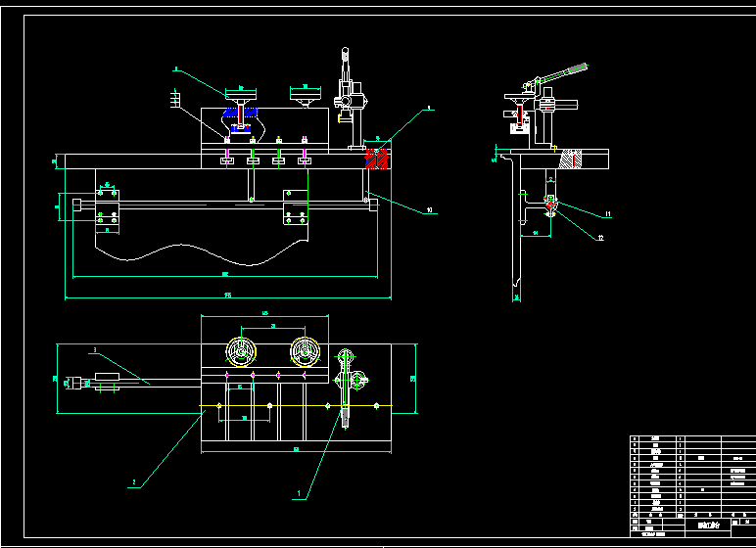Click the part callout number 11

pos(608,214)
